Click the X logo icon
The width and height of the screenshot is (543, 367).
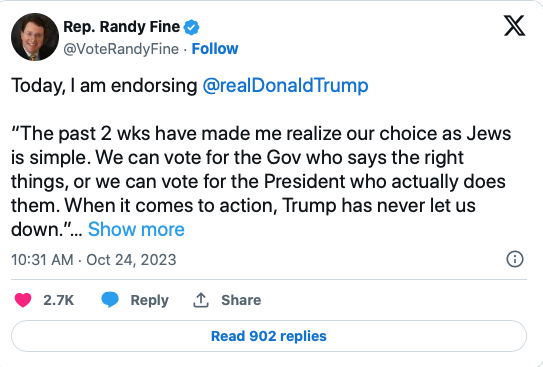click(x=514, y=26)
